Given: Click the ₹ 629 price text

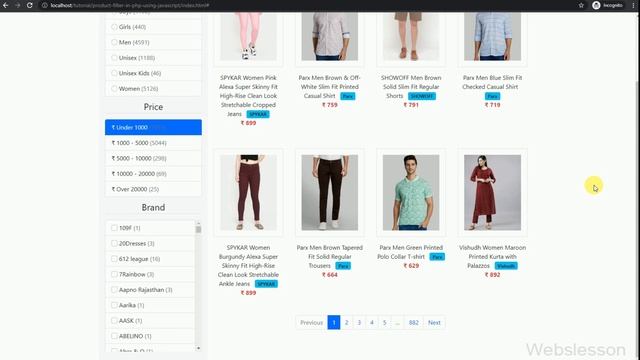Looking at the screenshot, I should pos(411,266).
